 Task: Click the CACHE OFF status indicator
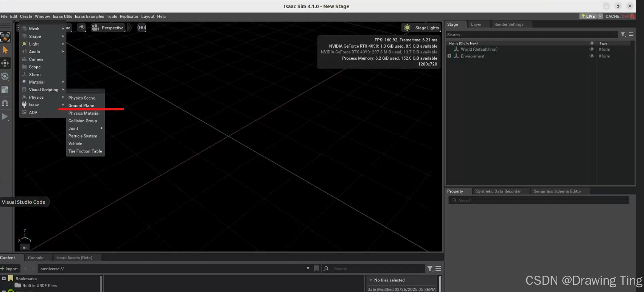(x=620, y=16)
